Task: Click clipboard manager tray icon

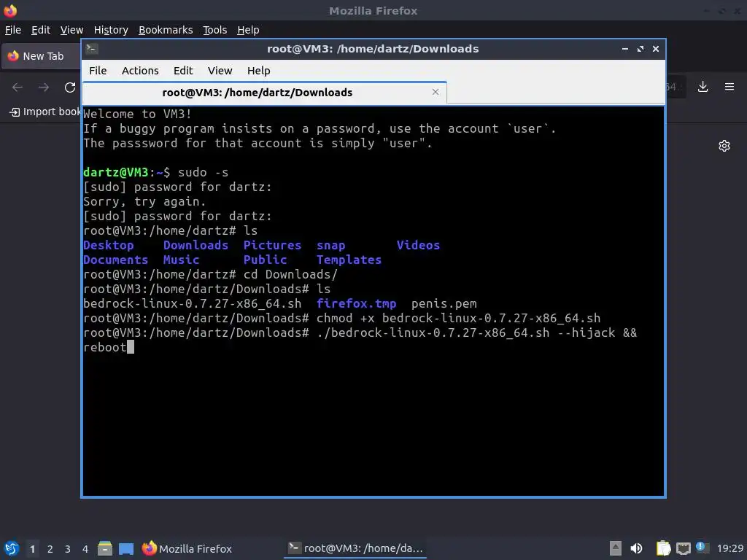Action: pos(663,548)
